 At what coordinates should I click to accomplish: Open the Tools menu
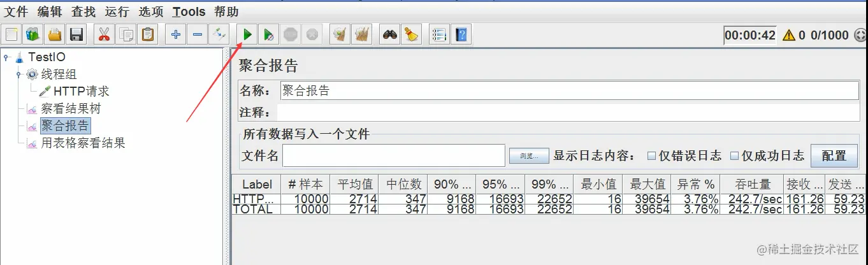(x=189, y=11)
